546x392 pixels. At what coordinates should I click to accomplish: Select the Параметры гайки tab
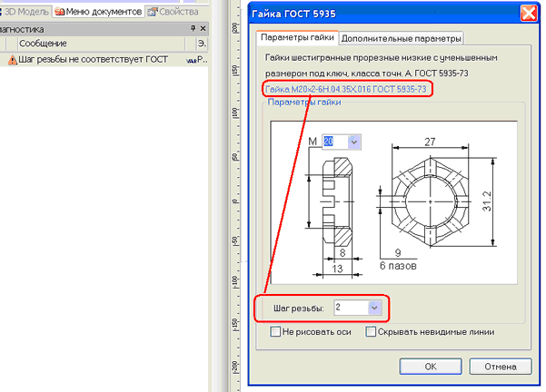(x=298, y=37)
